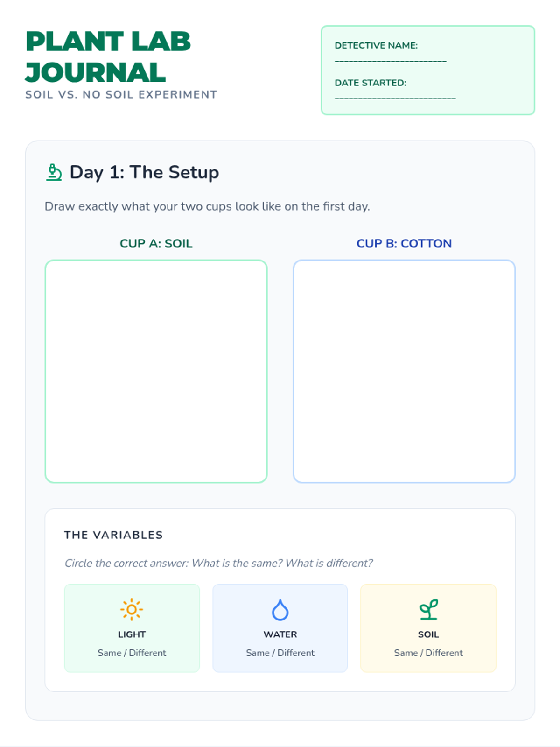Click the sprout icon above Soil
The image size is (560, 747).
pos(428,609)
